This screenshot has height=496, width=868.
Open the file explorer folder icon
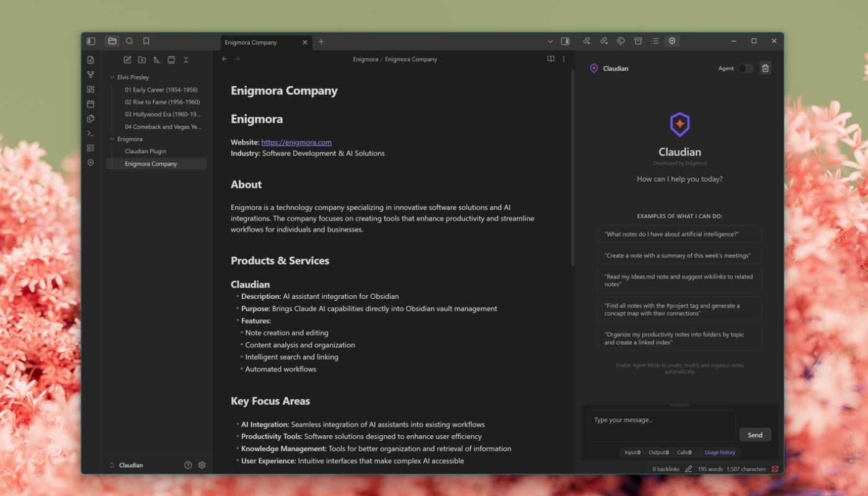(112, 42)
